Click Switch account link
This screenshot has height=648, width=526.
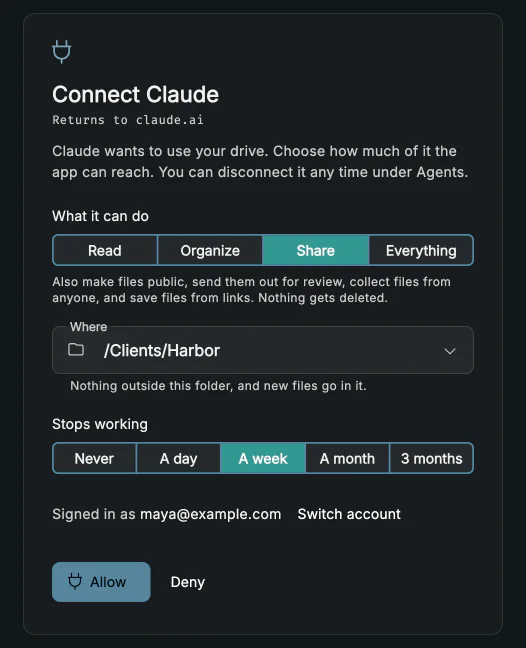[349, 514]
